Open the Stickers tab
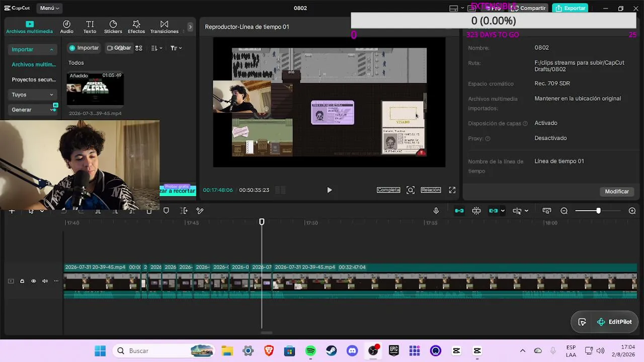Screen dimensions: 644x362 pyautogui.click(x=113, y=27)
